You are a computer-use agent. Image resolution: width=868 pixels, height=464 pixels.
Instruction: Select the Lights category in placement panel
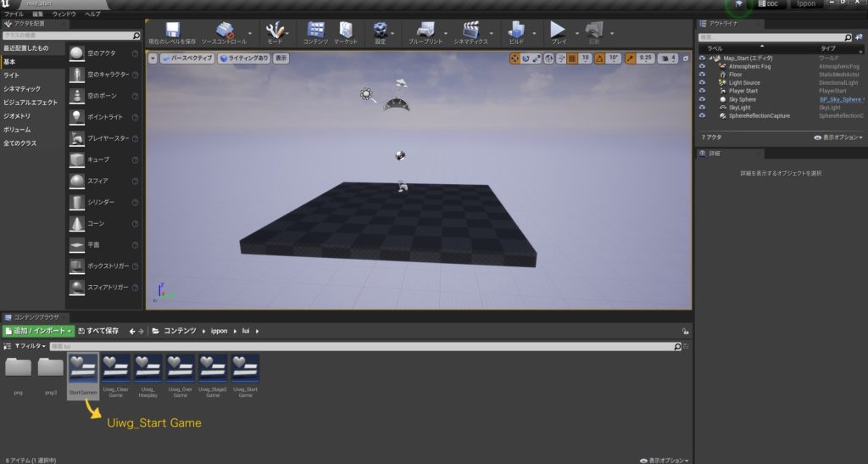11,75
